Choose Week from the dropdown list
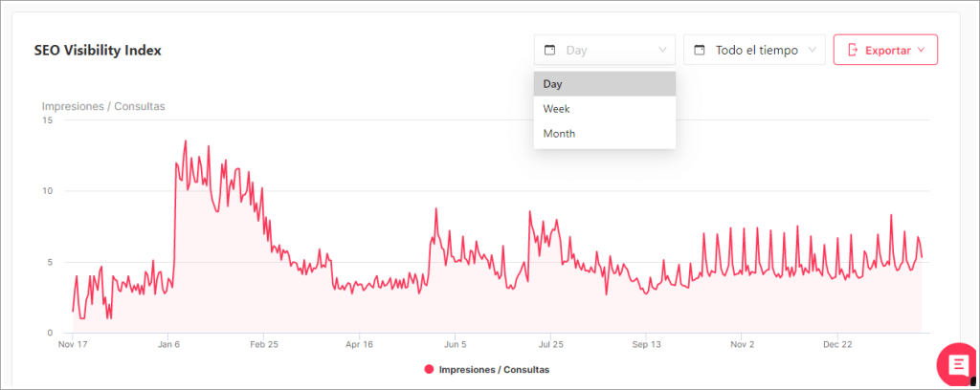The image size is (980, 390). point(605,109)
